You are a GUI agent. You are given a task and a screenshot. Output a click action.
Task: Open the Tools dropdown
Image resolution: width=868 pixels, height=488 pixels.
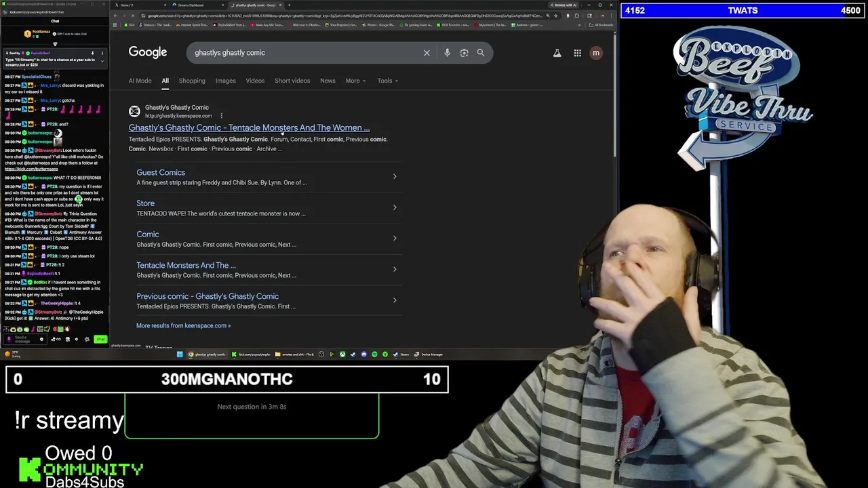pos(387,81)
